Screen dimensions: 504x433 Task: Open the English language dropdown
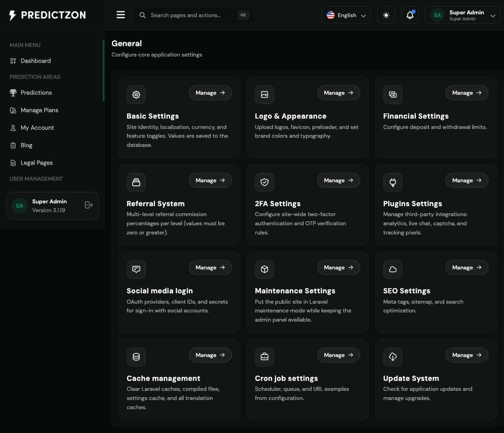point(346,15)
